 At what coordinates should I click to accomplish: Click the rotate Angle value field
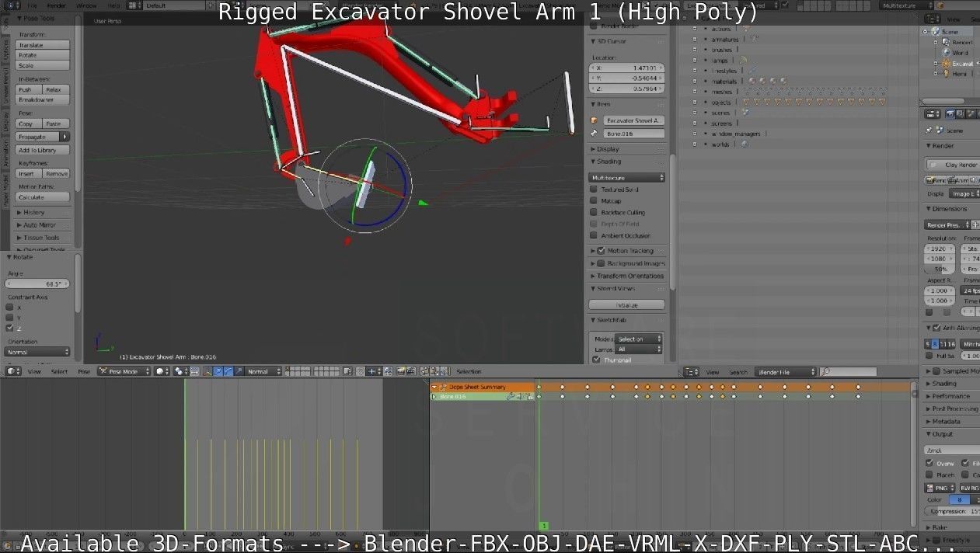point(37,284)
